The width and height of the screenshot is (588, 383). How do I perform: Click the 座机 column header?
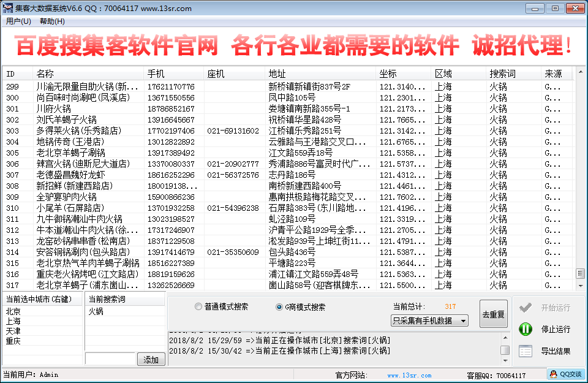pos(235,74)
